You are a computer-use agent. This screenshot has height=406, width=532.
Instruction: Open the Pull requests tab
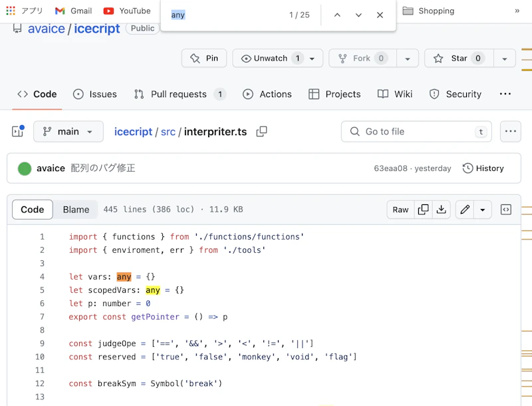[179, 95]
